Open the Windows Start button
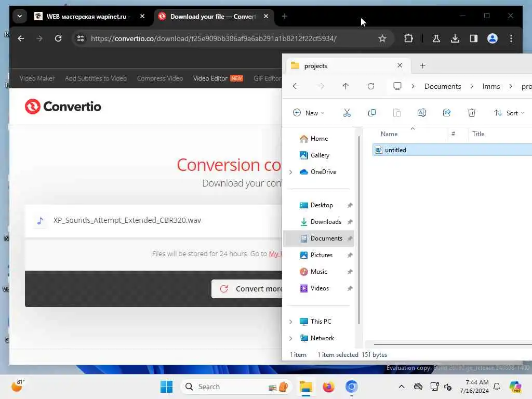This screenshot has width=532, height=399. click(x=166, y=387)
